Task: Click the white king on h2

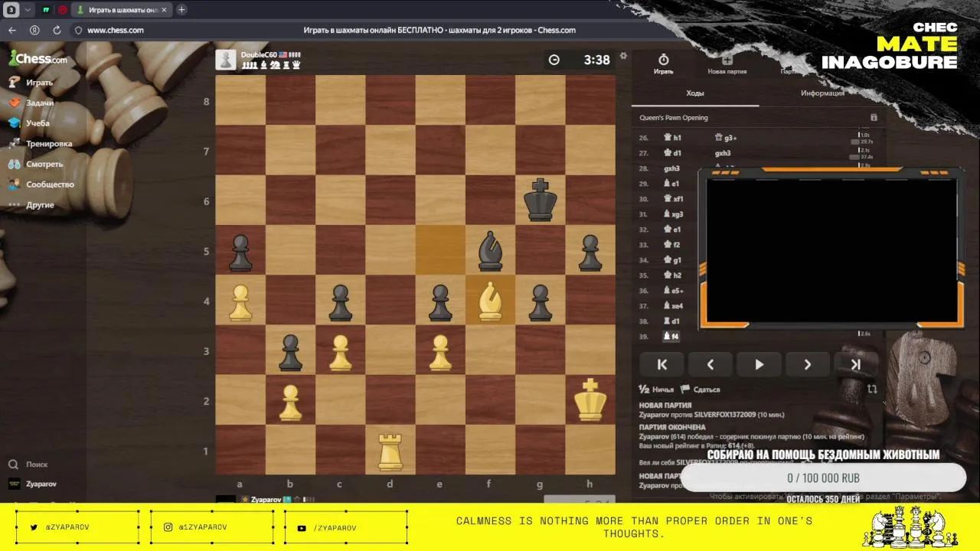Action: (x=590, y=399)
